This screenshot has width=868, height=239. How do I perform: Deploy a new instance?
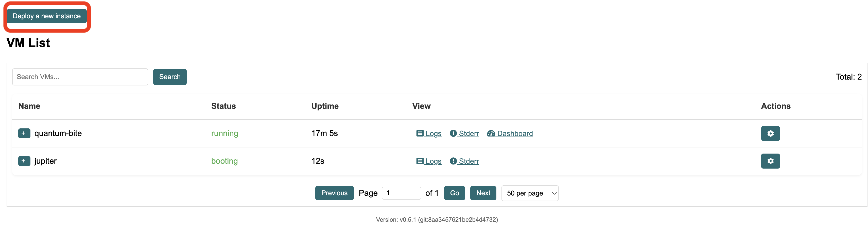tap(47, 16)
